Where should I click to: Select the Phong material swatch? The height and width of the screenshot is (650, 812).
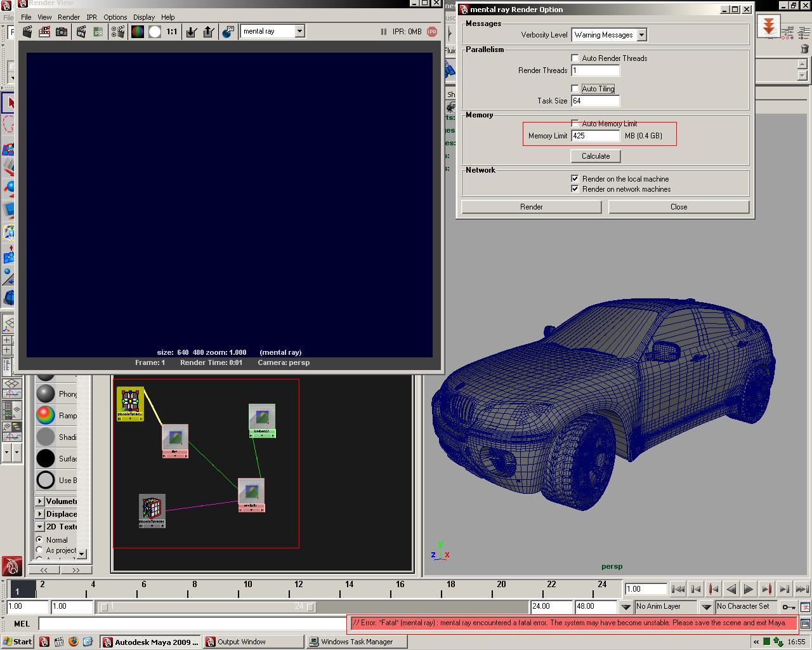(x=46, y=394)
